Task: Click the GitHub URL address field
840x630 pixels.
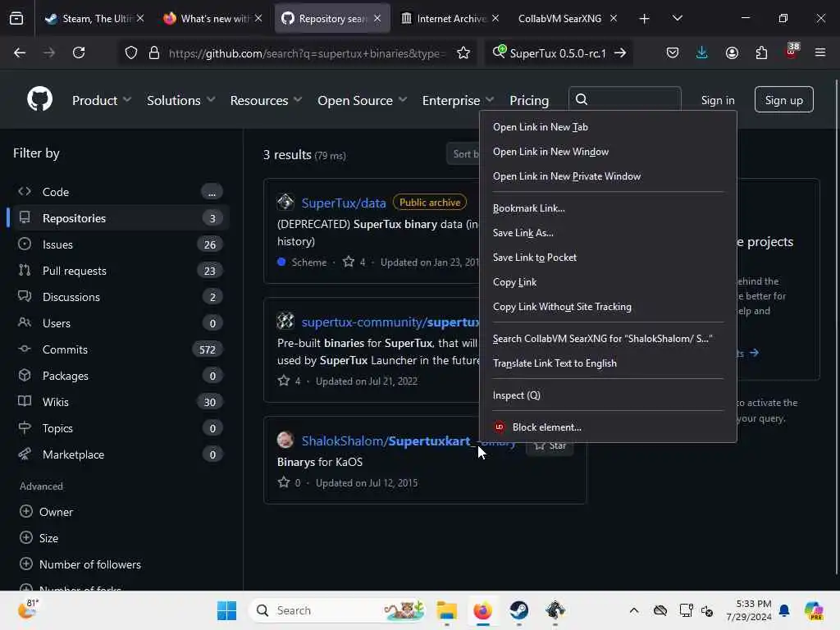Action: click(308, 52)
